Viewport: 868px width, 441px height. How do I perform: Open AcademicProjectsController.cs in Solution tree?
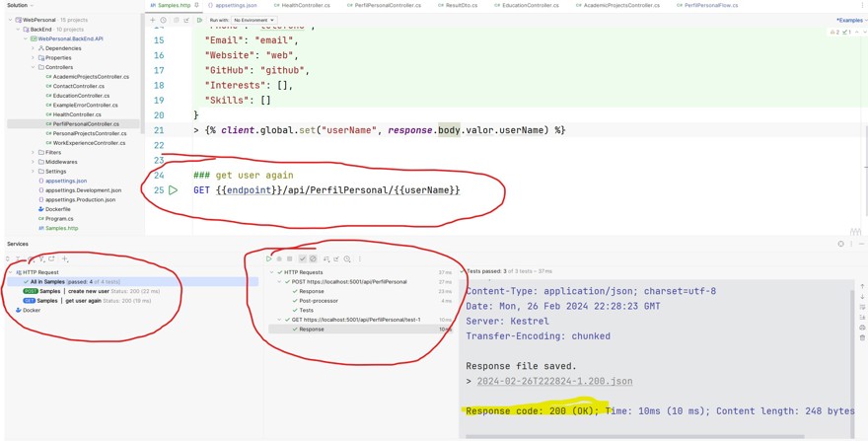pos(88,76)
